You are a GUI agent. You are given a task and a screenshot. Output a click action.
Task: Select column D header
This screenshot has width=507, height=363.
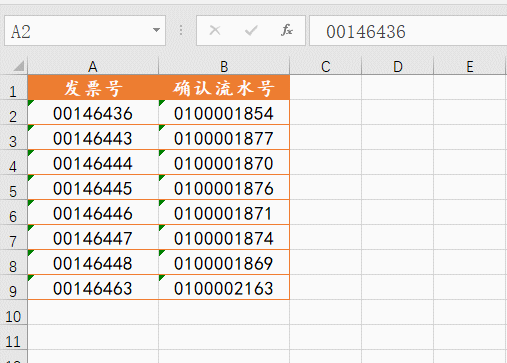398,66
